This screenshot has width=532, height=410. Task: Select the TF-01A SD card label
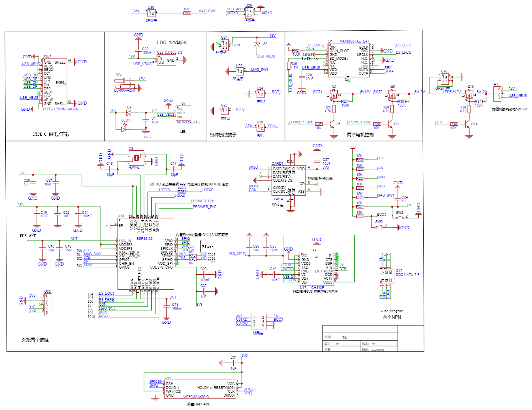(x=278, y=199)
